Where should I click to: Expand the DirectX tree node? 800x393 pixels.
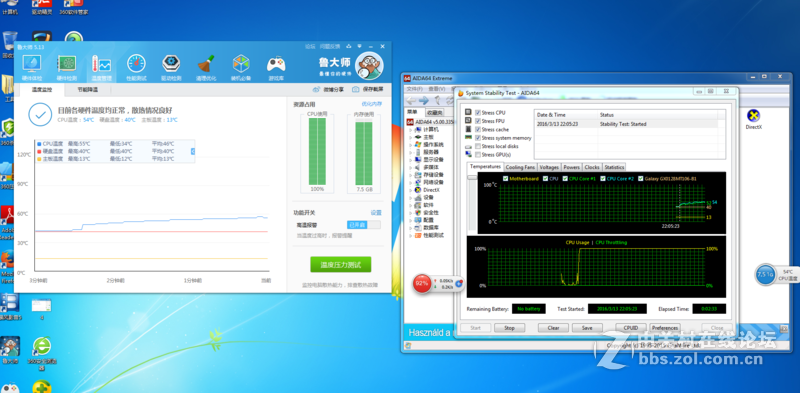point(411,190)
